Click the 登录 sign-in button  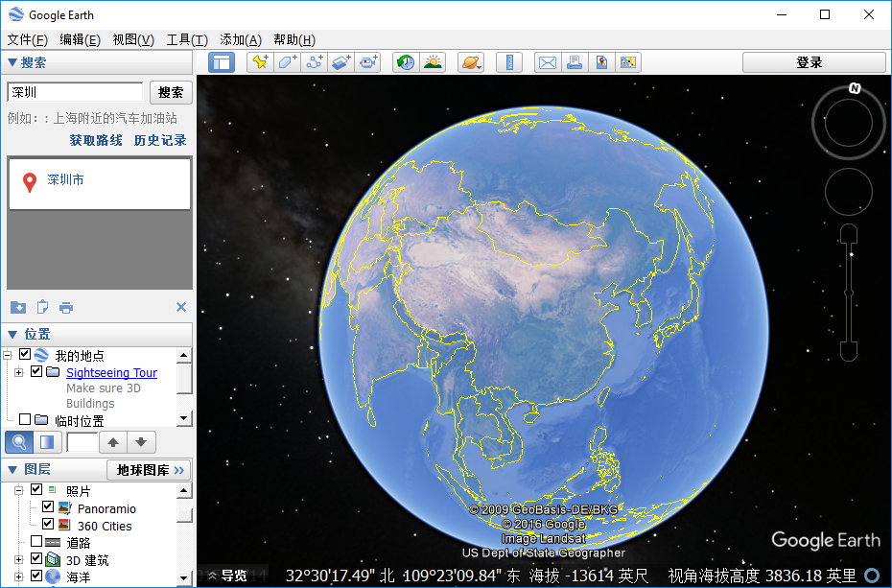pyautogui.click(x=813, y=62)
